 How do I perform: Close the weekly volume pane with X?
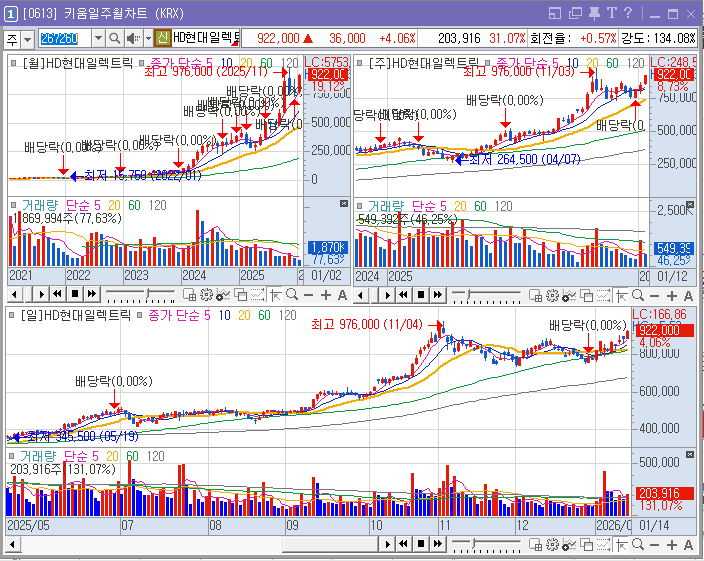click(x=690, y=205)
